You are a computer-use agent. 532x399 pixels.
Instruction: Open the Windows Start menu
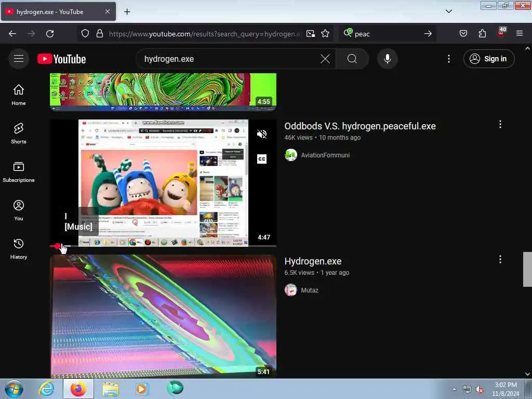pos(14,389)
